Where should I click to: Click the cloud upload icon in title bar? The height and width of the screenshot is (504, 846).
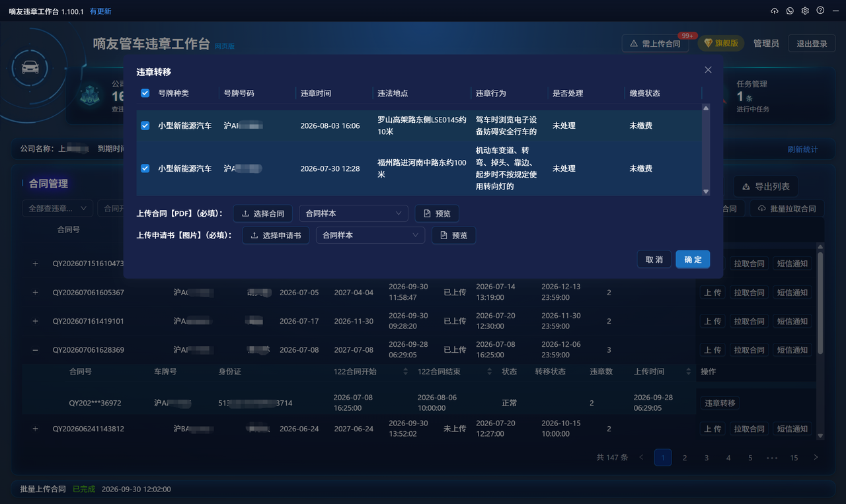(x=775, y=11)
